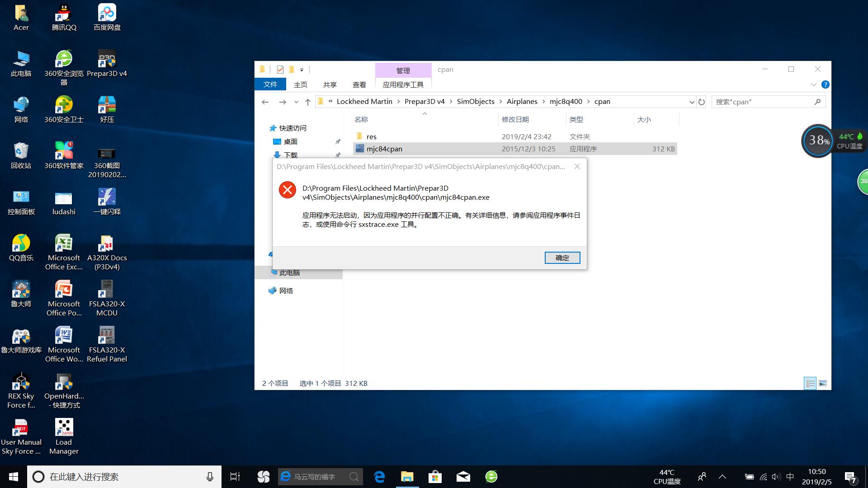Open 360安全卫士 desktop shortcut
The height and width of the screenshot is (488, 868).
click(64, 110)
